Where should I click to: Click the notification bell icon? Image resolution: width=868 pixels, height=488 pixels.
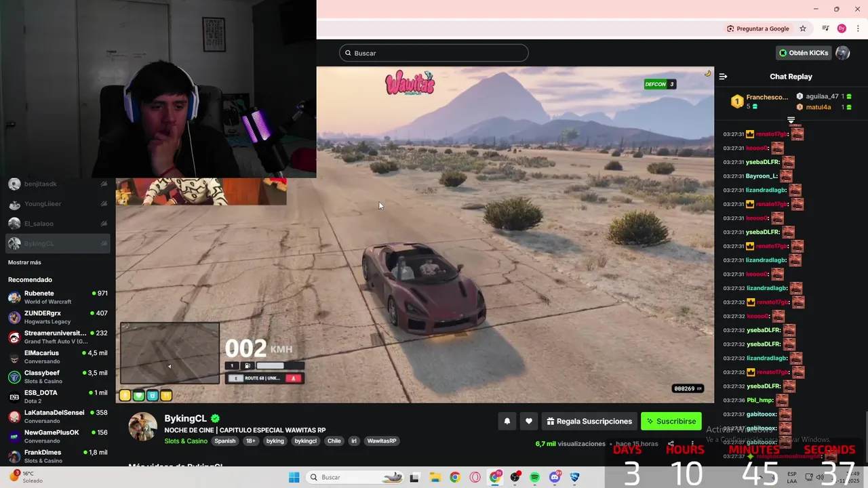pyautogui.click(x=507, y=421)
